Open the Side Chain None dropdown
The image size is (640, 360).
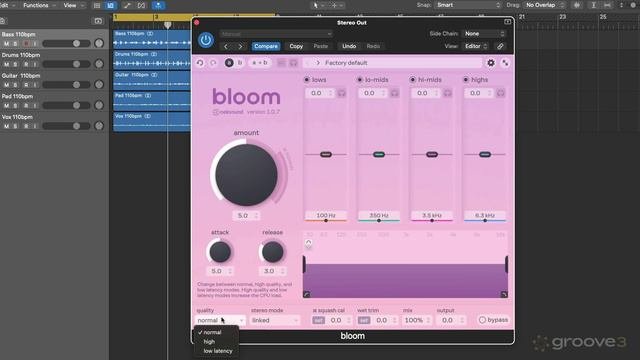pos(484,34)
